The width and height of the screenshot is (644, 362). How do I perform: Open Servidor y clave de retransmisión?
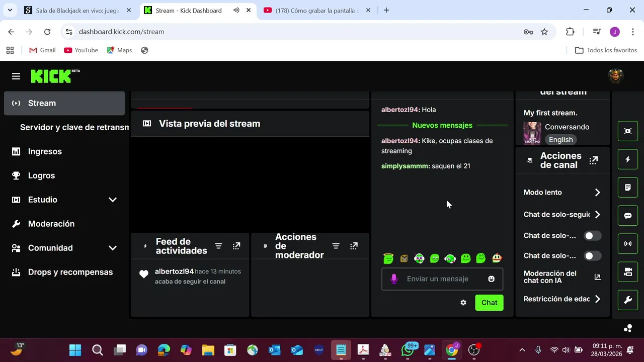74,127
